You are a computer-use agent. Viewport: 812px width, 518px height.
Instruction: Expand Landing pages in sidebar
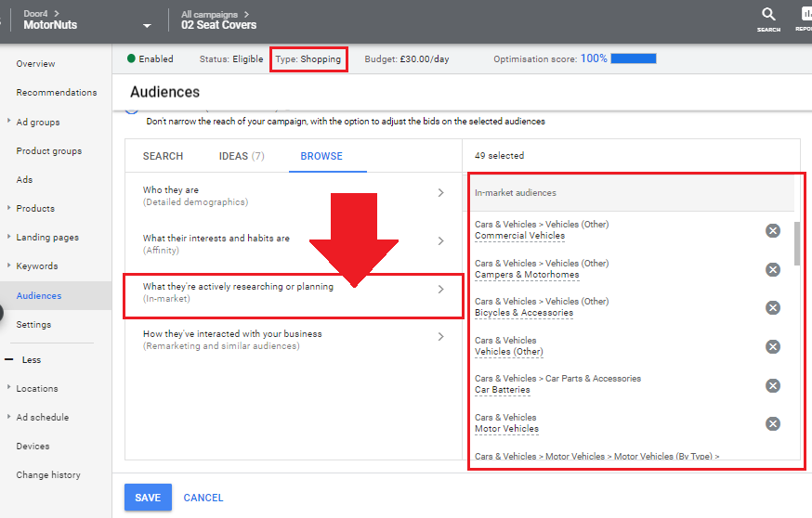[8, 237]
